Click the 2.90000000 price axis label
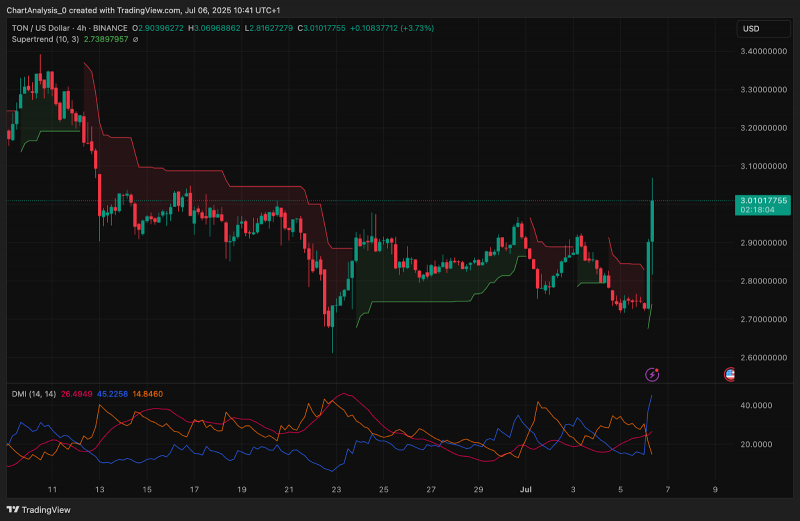 [x=763, y=242]
